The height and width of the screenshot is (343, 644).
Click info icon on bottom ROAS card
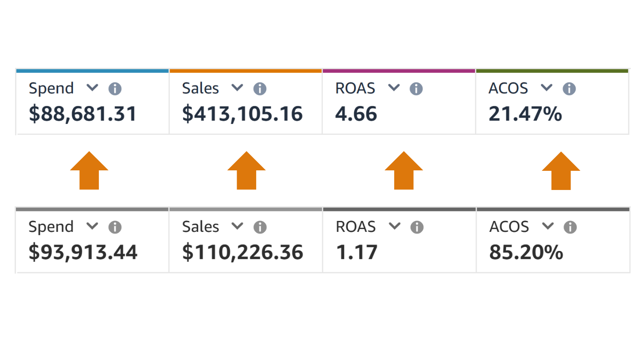(417, 227)
